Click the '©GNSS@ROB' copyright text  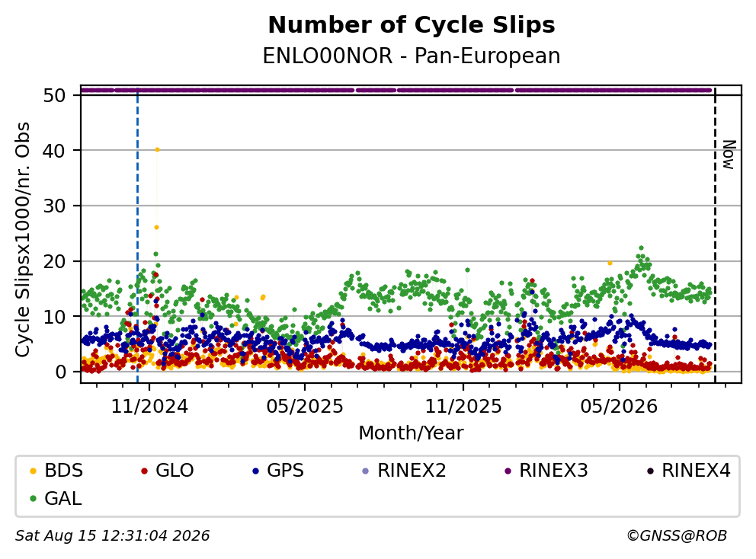677,536
